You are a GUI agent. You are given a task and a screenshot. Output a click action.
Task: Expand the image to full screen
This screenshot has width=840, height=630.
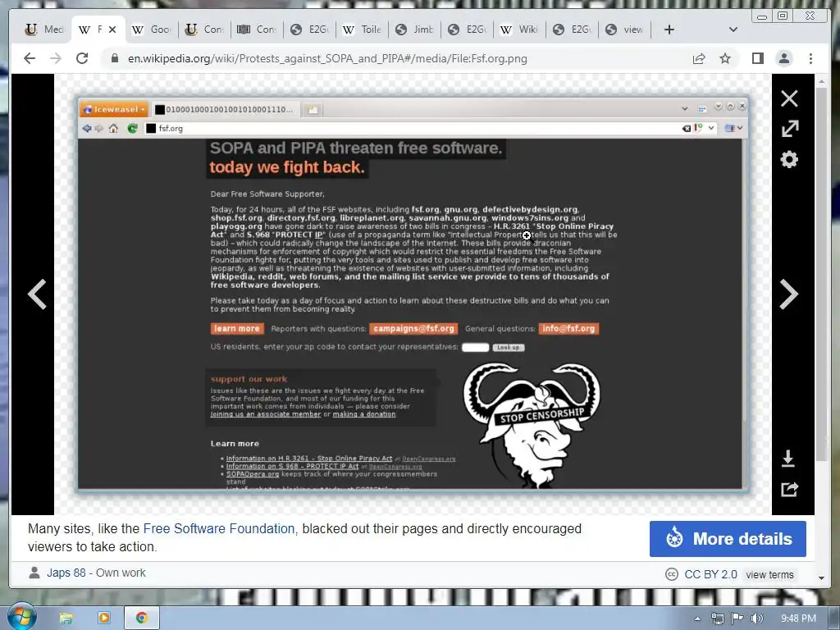790,129
